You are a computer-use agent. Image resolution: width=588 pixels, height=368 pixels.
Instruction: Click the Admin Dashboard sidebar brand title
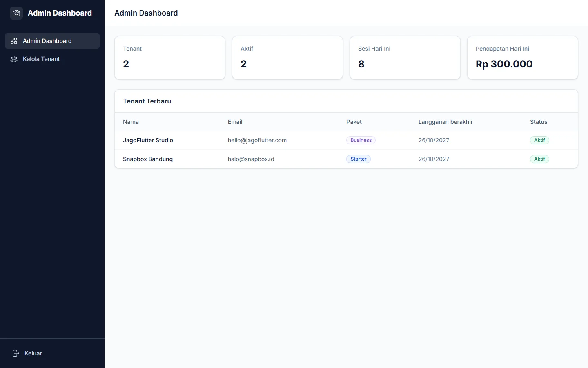60,13
